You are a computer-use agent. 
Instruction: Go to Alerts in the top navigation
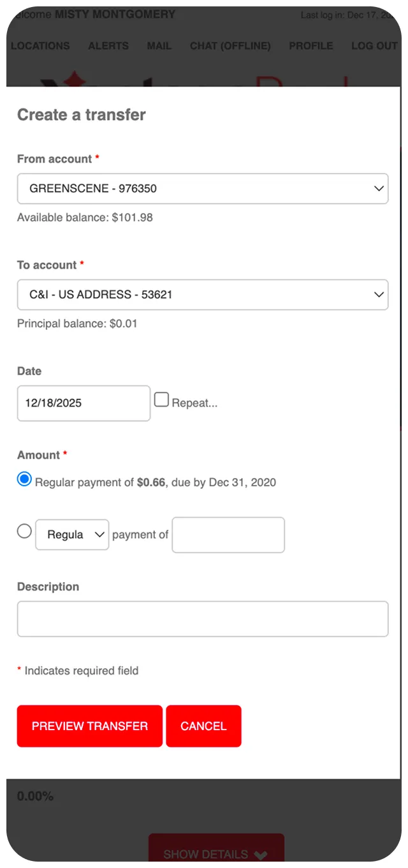pos(108,46)
